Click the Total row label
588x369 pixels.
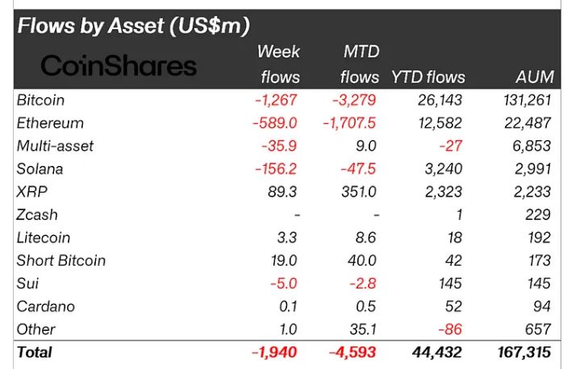(x=34, y=352)
